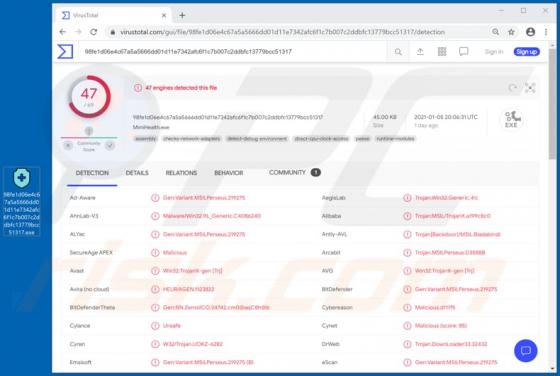Reload the page with refresh icon
560x376 pixels.
click(94, 32)
